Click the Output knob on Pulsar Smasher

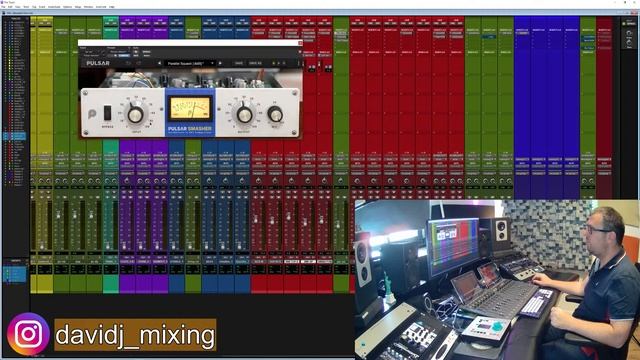[244, 114]
